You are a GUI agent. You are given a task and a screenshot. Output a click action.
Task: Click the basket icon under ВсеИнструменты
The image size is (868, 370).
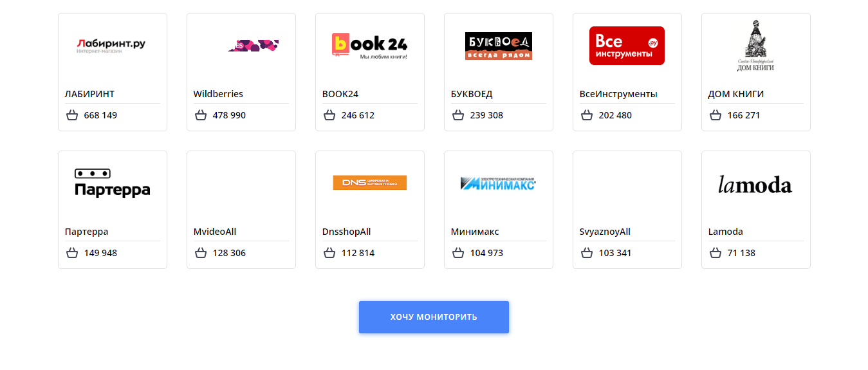[x=587, y=115]
